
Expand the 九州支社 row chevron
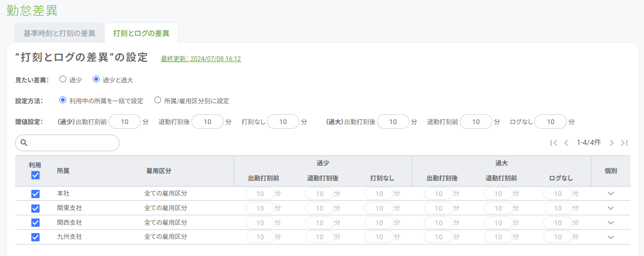click(611, 237)
